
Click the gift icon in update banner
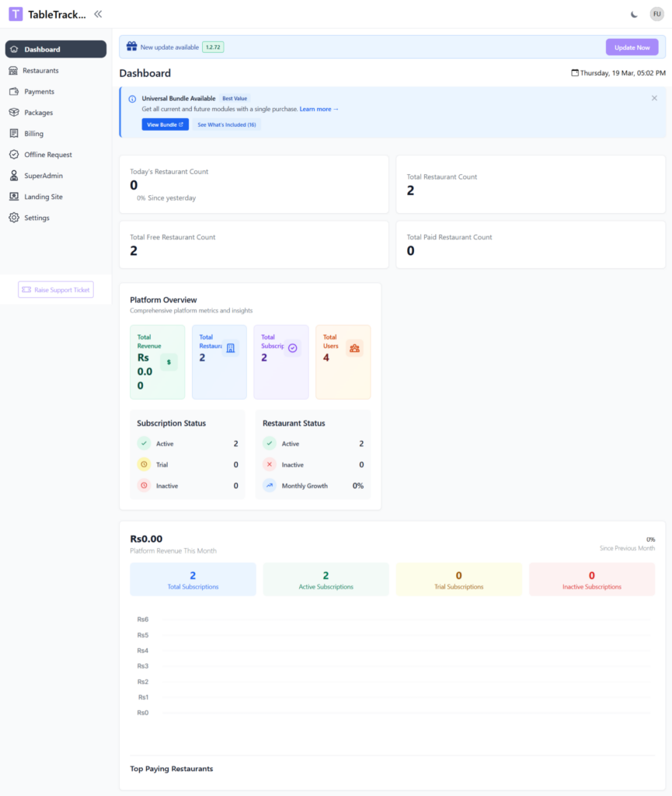coord(132,47)
